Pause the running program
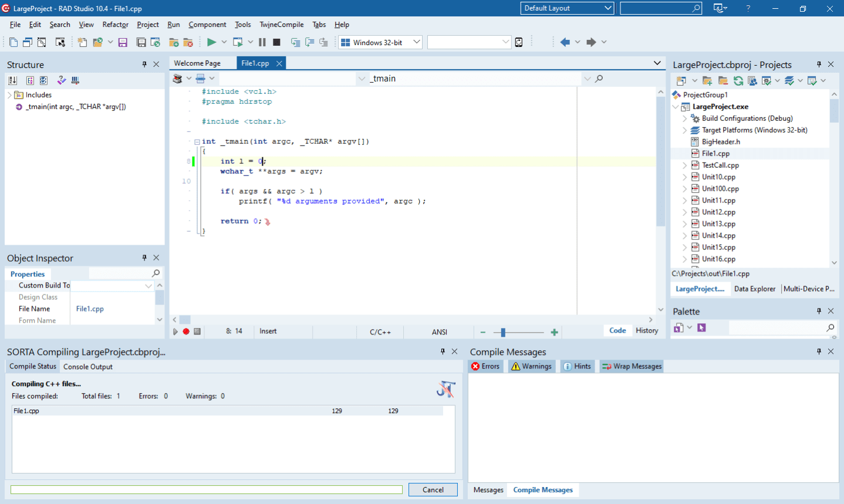Screen dimensions: 844x504 262,42
